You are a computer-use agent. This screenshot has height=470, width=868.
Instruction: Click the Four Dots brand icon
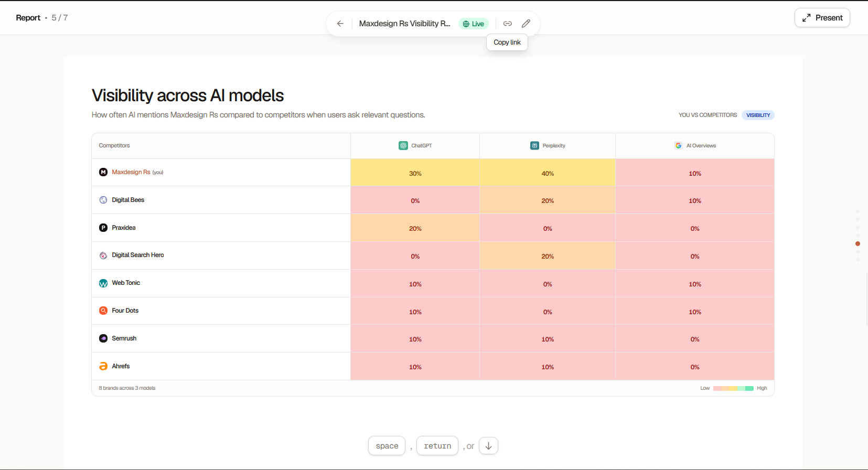click(103, 311)
